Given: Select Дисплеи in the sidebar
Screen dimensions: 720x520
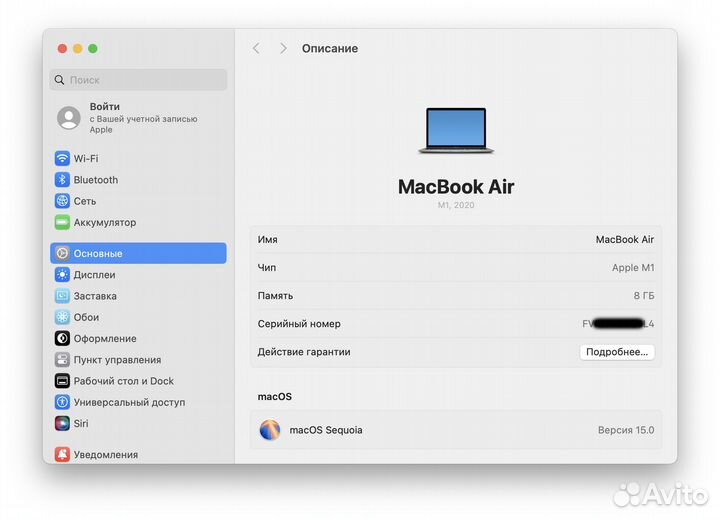Looking at the screenshot, I should [138, 275].
